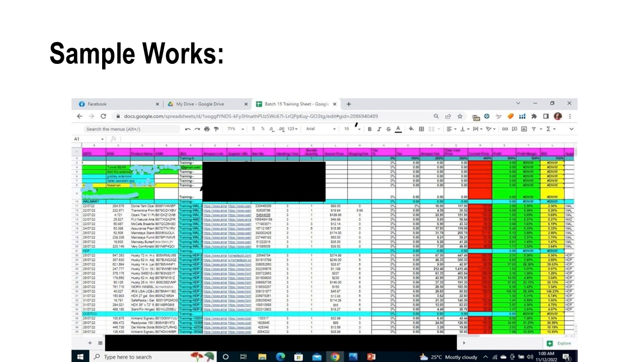
Task: Open the Borders tool
Action: point(422,129)
